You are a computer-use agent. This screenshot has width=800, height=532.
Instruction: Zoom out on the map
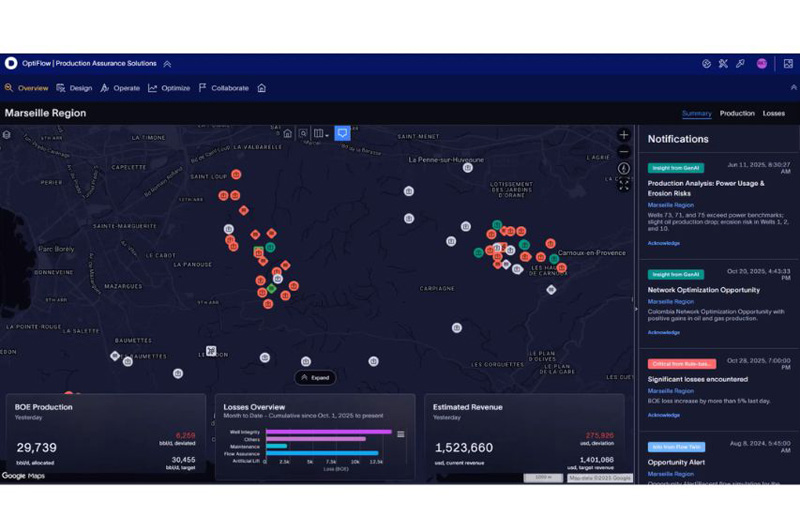point(623,151)
